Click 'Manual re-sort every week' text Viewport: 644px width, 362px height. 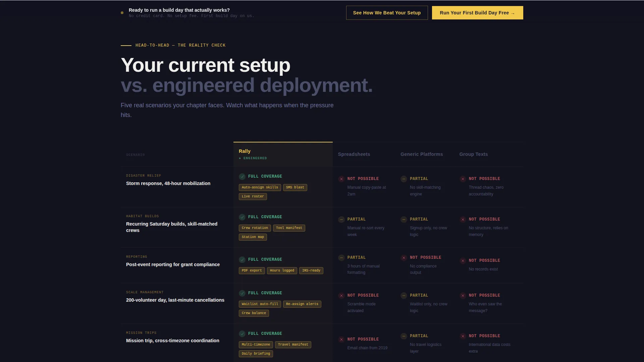pyautogui.click(x=366, y=231)
